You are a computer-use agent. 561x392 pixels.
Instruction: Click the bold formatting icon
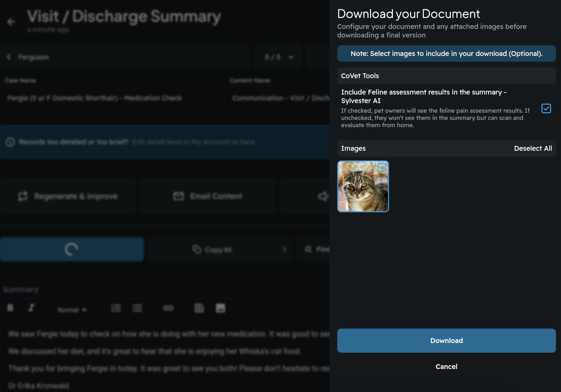click(10, 308)
